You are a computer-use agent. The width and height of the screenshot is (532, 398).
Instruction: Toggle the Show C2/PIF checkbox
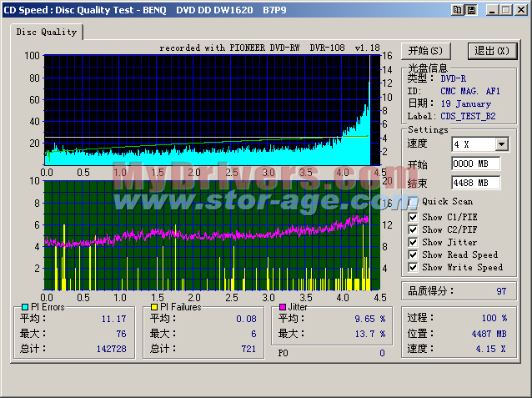(x=413, y=229)
